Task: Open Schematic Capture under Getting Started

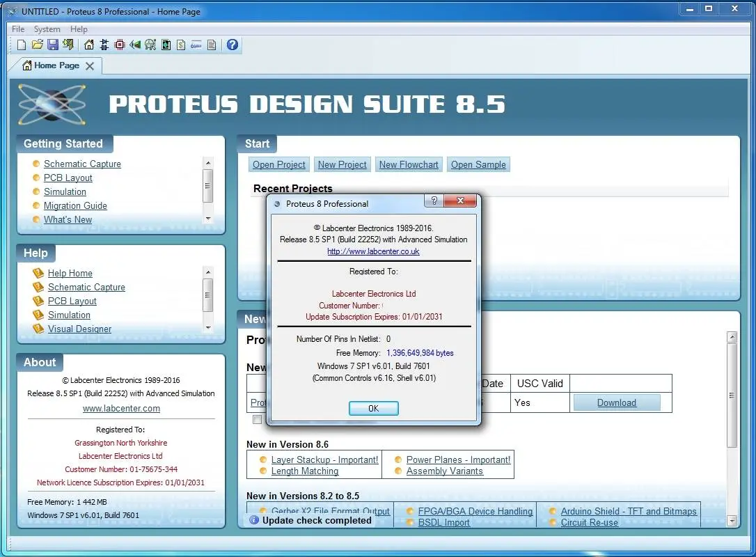Action: (x=82, y=164)
